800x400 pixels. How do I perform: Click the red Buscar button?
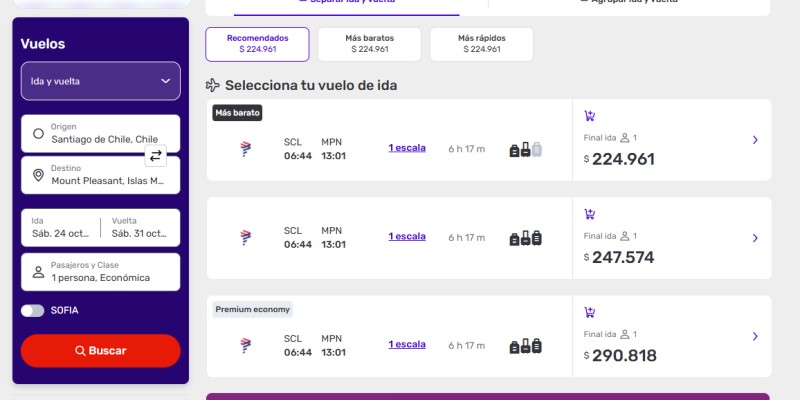[x=101, y=351]
